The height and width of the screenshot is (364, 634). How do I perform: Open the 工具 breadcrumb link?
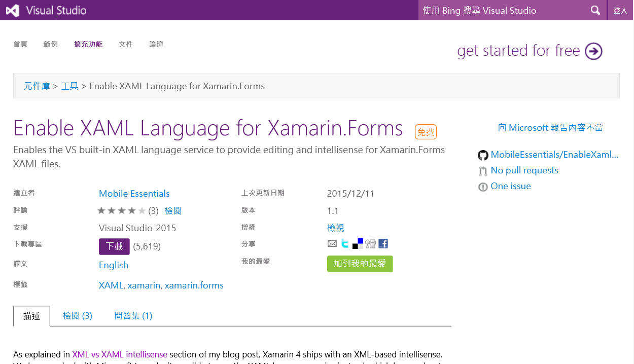coord(70,86)
